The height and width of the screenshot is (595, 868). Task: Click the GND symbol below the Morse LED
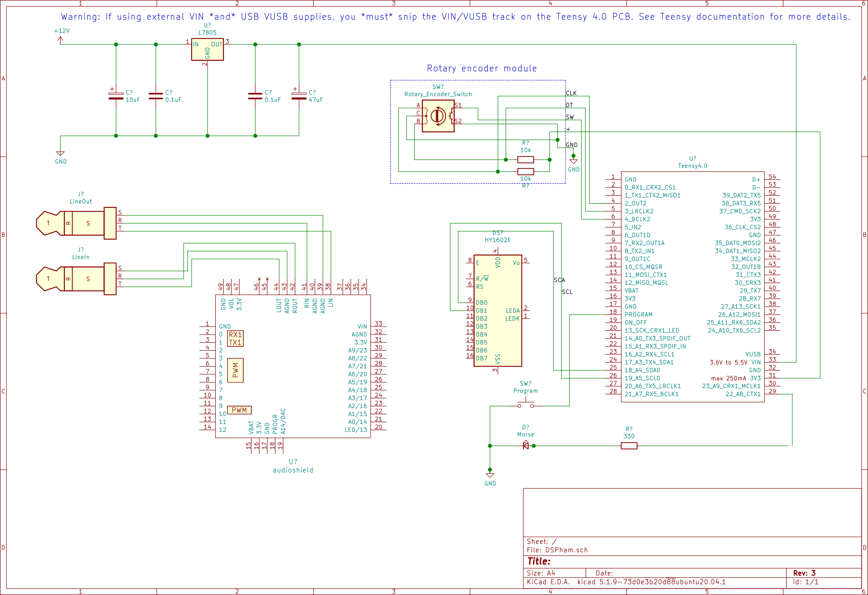pos(490,476)
